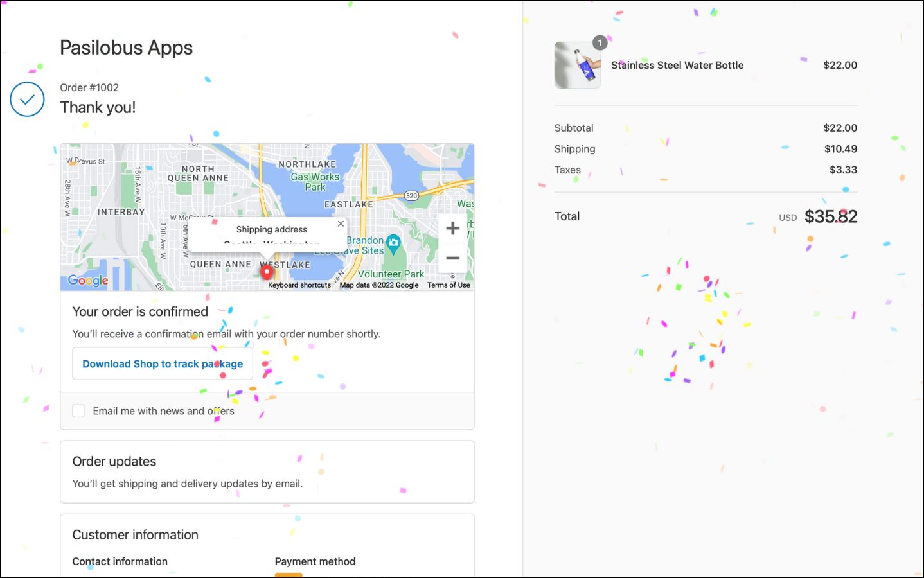Click the order confirmed checkmark icon
924x578 pixels.
coord(27,100)
